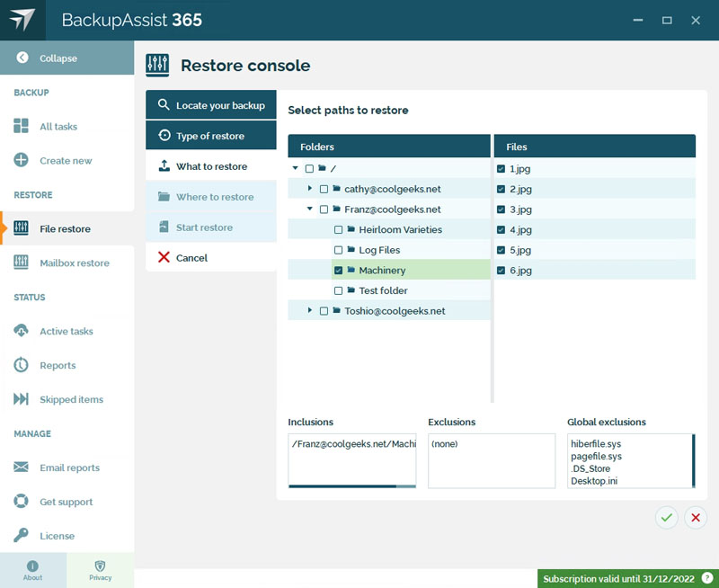This screenshot has height=588, width=719.
Task: Uncheck the 2.jpg file checkbox
Action: pyautogui.click(x=502, y=189)
